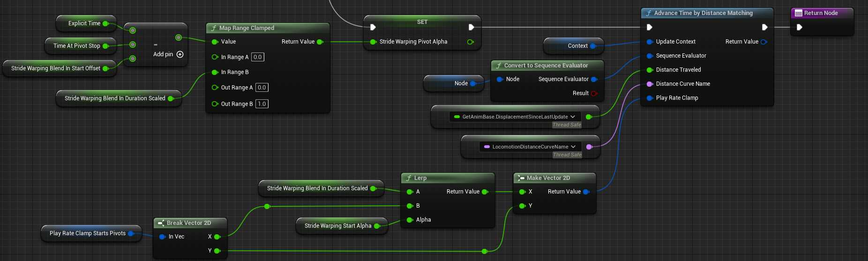Click Sequence Evaluator Result red pin
This screenshot has width=868, height=261.
pos(594,93)
